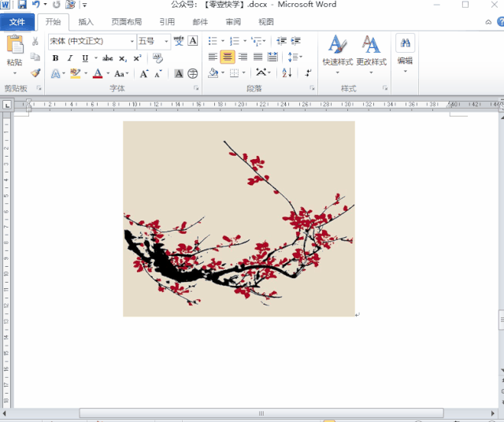Switch to the Mailings (邮件) tab

(x=200, y=22)
